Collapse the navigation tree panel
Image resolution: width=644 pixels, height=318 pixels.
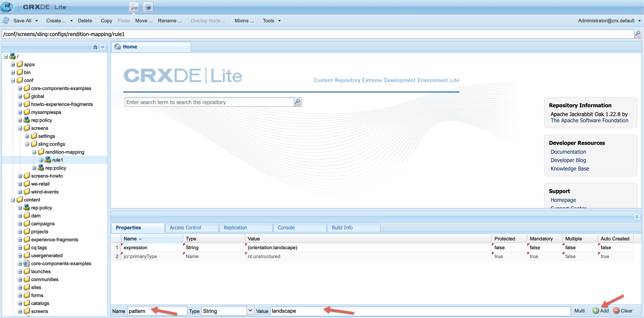[103, 47]
